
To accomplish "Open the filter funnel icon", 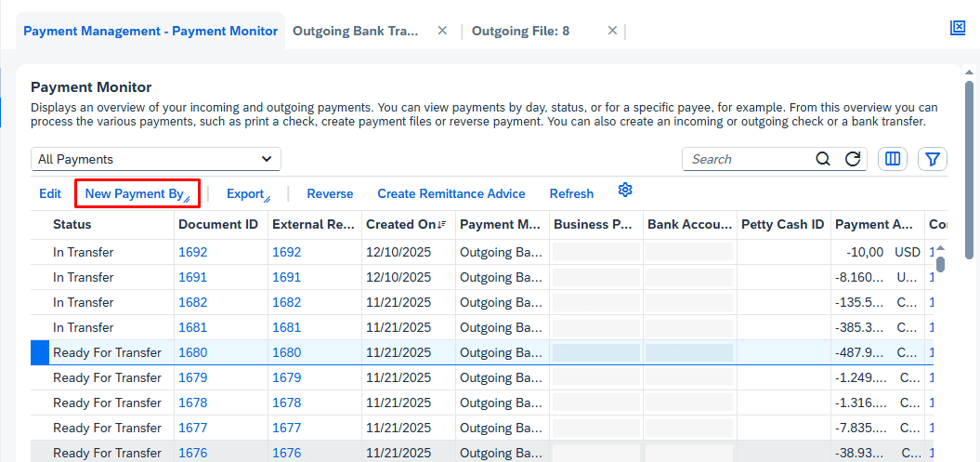I will coord(933,159).
